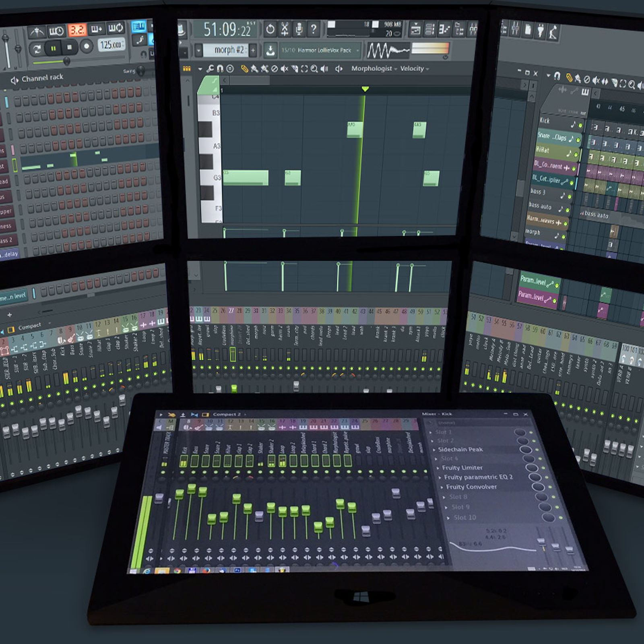
Task: Switch pattern/song mode button
Action: click(x=37, y=50)
